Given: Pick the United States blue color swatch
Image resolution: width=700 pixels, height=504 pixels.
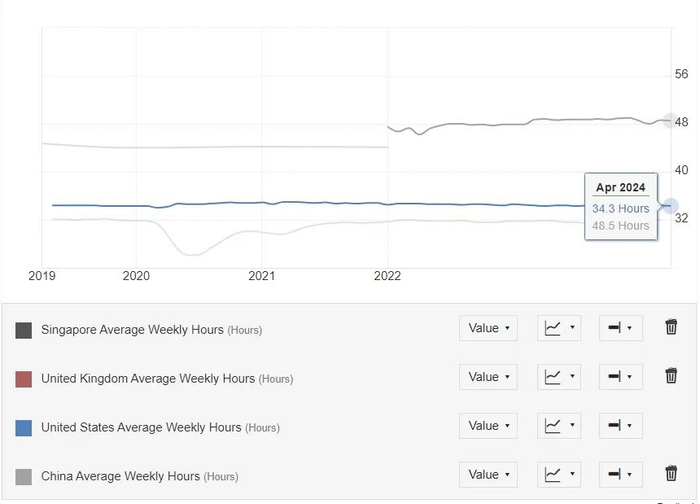Looking at the screenshot, I should (x=24, y=428).
